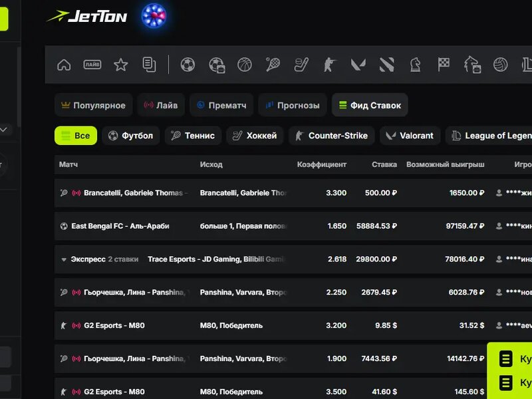Expand the Экспресс 2 ставки row arrow
Screen dimensions: 532x399
[63, 259]
